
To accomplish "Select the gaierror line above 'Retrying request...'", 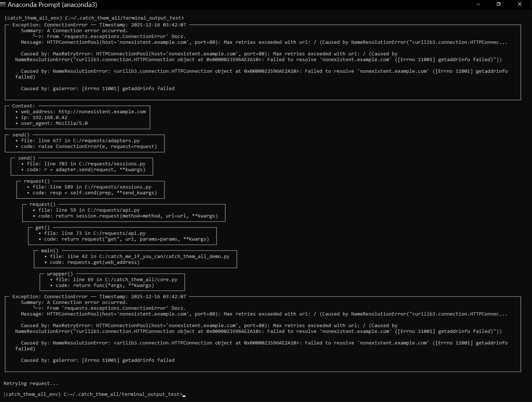I will coord(98,360).
